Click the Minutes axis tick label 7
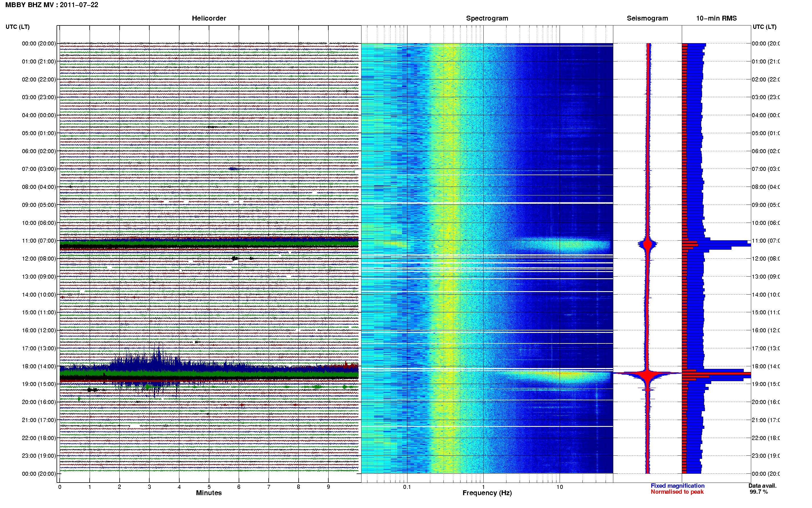Viewport: 812px width, 508px height. pyautogui.click(x=269, y=487)
